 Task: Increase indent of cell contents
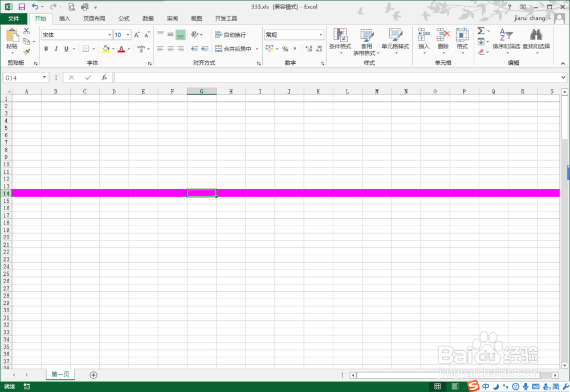coord(205,48)
